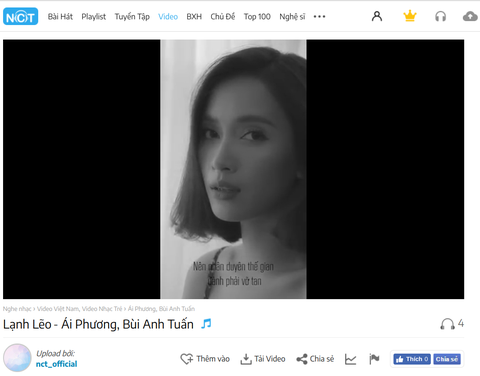The width and height of the screenshot is (480, 376).
Task: Open the BXH charts page
Action: [194, 17]
